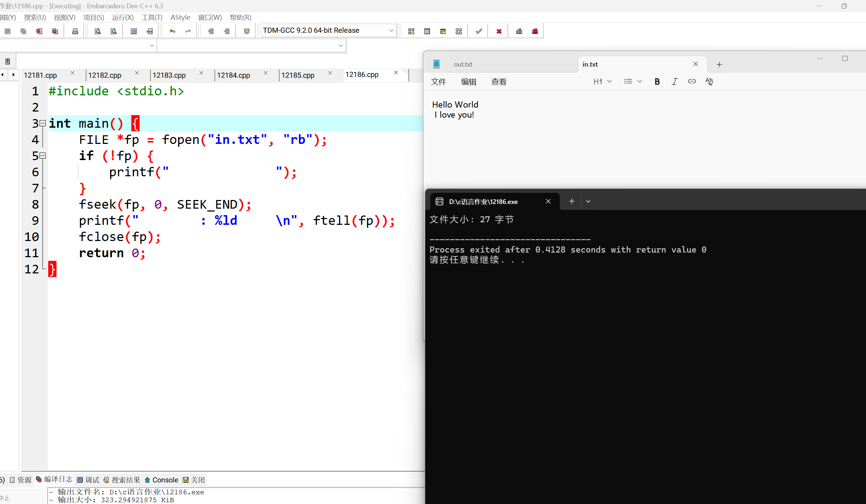Switch to the 12183.cpp editor tab
The height and width of the screenshot is (504, 866).
point(169,75)
